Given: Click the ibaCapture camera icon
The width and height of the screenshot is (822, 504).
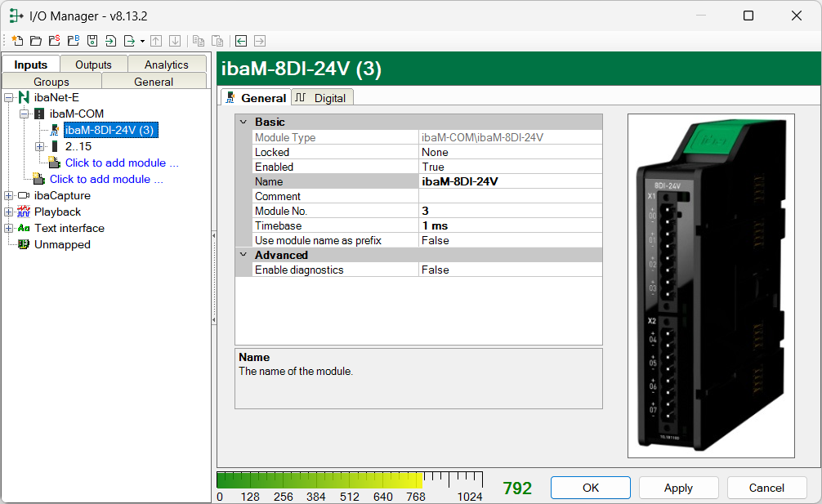Looking at the screenshot, I should 24,195.
